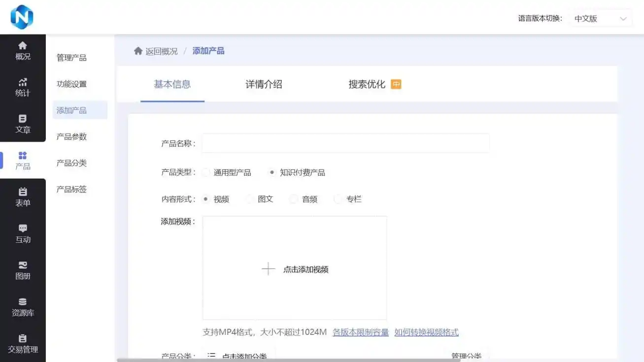
Task: Open the 统计 statistics panel
Action: 22,87
